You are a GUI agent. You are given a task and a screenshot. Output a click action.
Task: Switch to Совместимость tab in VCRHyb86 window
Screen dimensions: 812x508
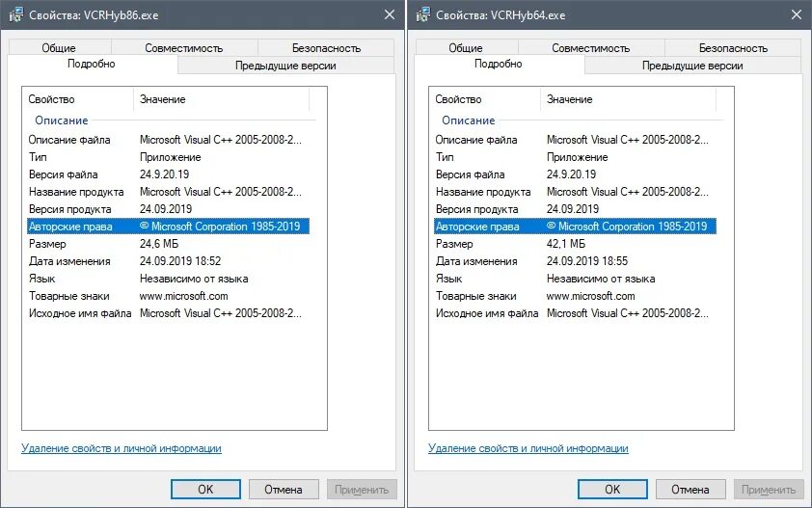(183, 48)
